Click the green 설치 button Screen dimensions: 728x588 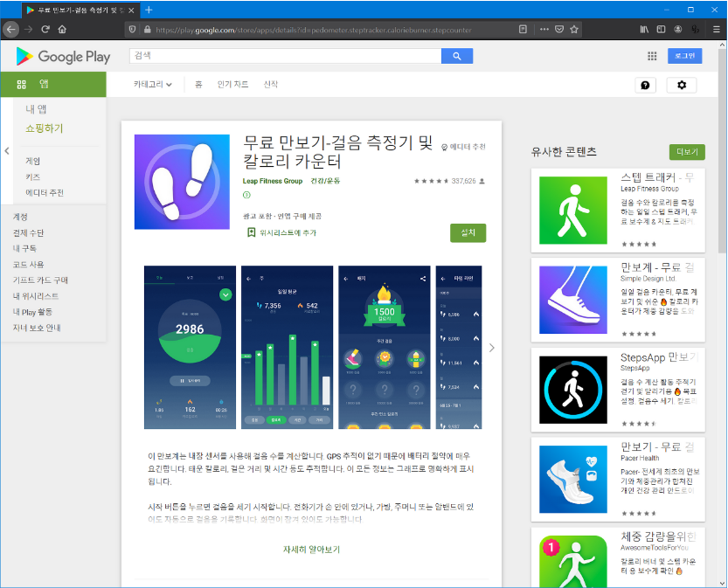click(468, 233)
